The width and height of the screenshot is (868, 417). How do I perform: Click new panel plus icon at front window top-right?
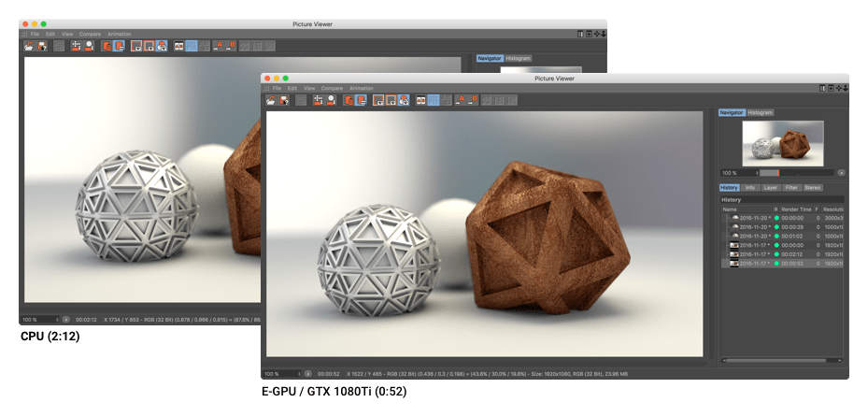[831, 88]
